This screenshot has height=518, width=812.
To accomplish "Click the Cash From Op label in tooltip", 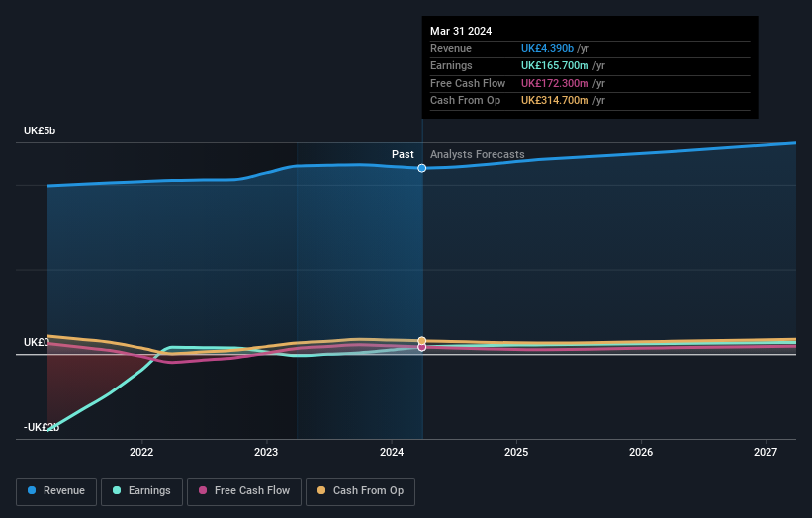I will pos(465,101).
